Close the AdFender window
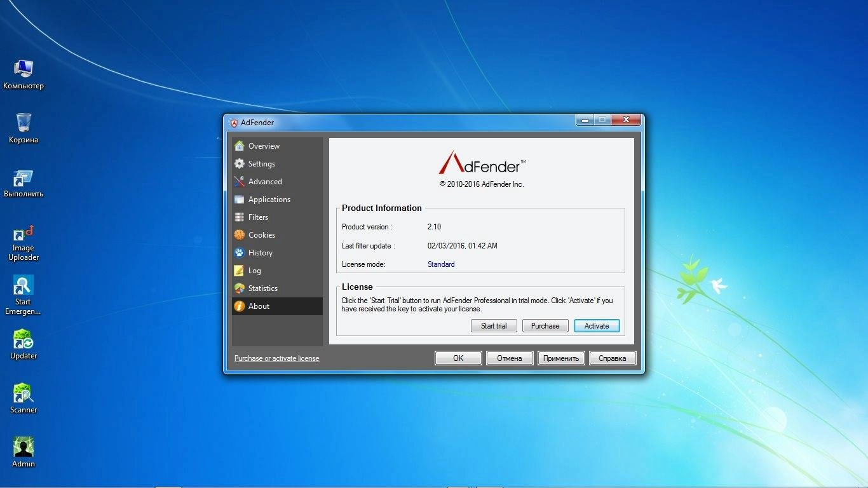The image size is (868, 488). pos(626,119)
